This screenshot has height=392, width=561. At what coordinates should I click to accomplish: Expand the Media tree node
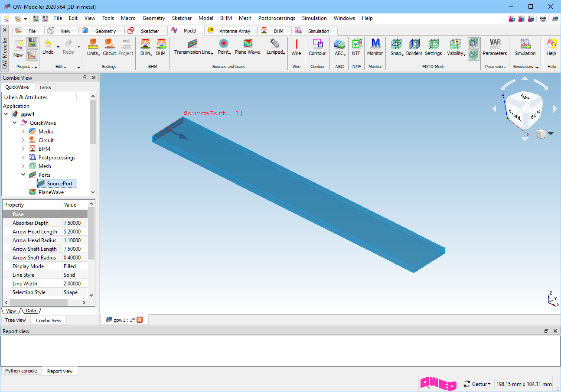click(x=23, y=132)
